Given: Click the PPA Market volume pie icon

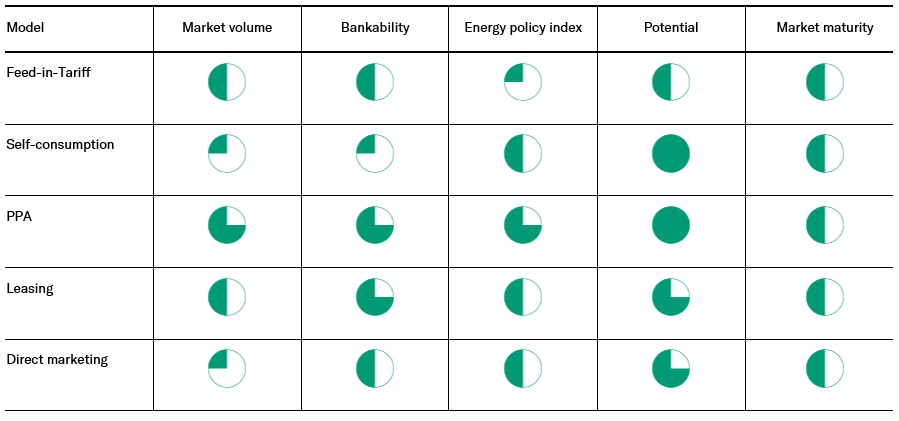Looking at the screenshot, I should point(227,226).
